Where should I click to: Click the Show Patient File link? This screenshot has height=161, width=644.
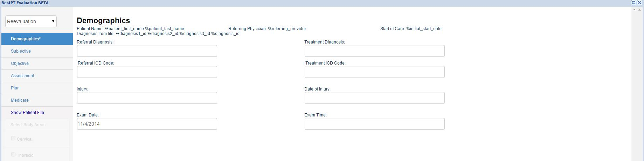pyautogui.click(x=27, y=113)
